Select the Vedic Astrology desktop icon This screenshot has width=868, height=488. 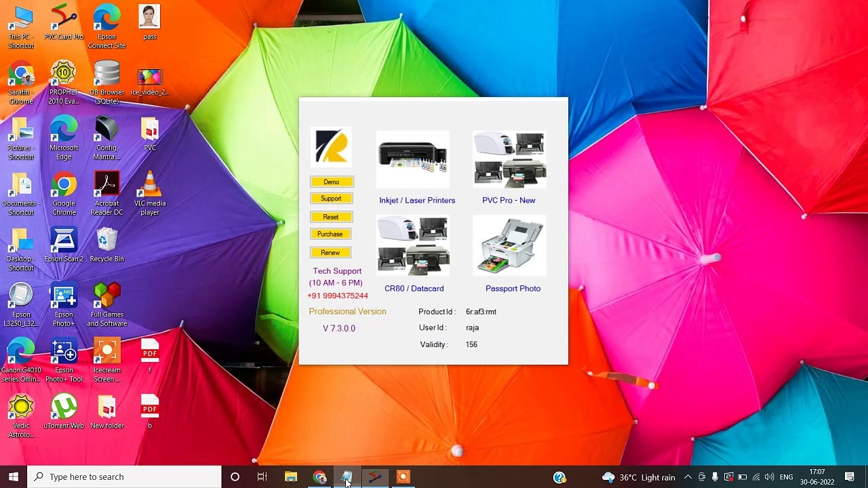click(21, 416)
